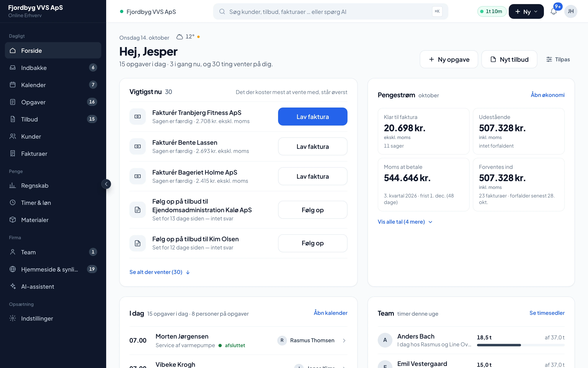Click Følg op for Kim Olsen

[312, 243]
